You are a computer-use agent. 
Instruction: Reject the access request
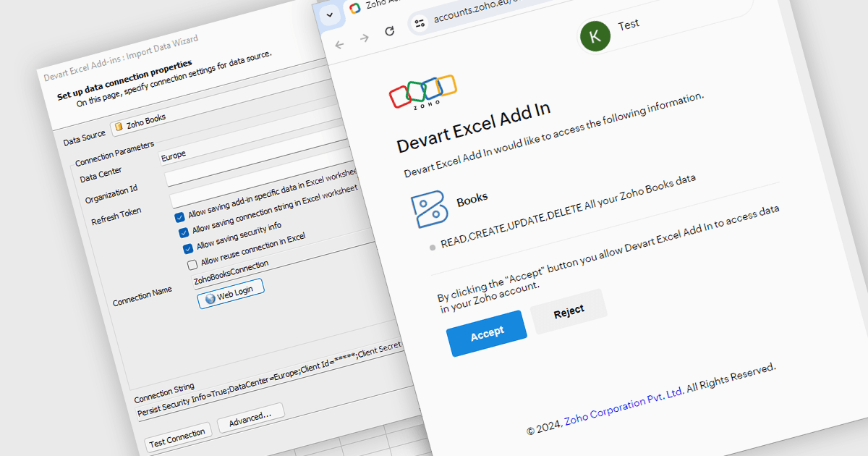coord(569,312)
